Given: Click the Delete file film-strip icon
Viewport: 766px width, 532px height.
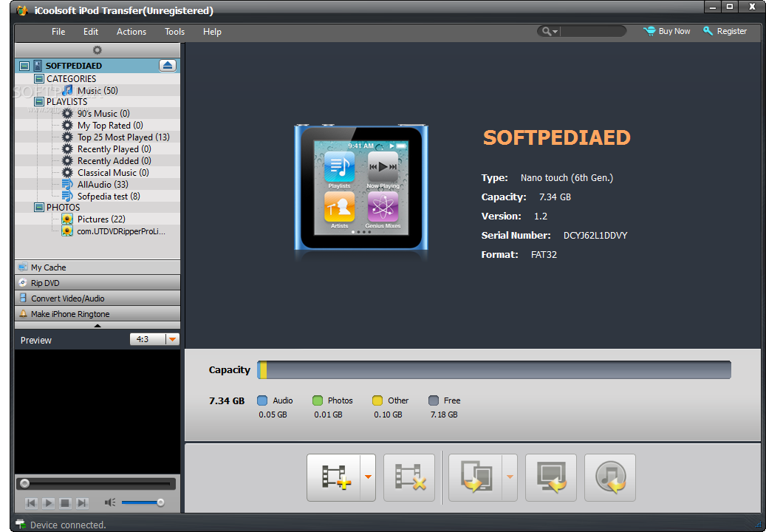Looking at the screenshot, I should coord(409,477).
